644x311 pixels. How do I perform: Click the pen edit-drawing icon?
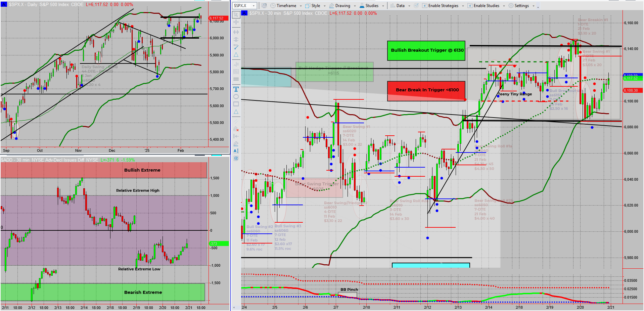pyautogui.click(x=236, y=144)
